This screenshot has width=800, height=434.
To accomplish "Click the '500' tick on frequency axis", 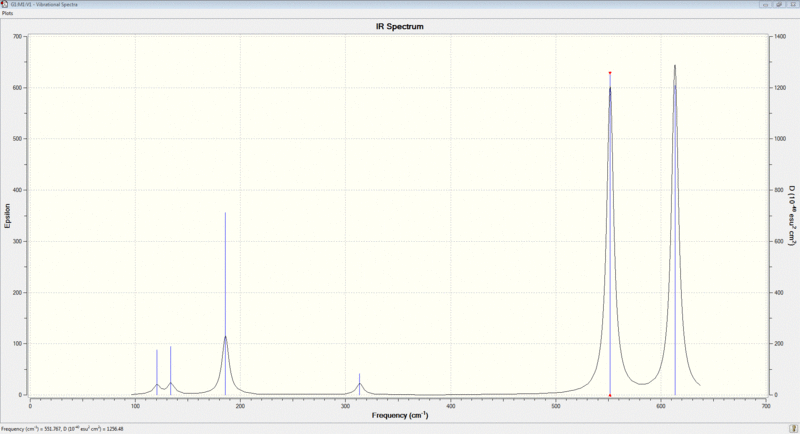I will [556, 406].
